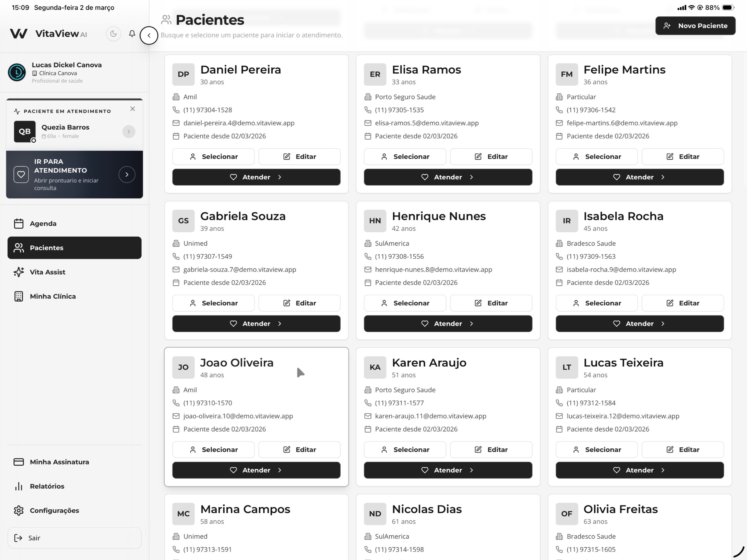Edit Henrique Nunes record
This screenshot has width=747, height=560.
pyautogui.click(x=491, y=303)
